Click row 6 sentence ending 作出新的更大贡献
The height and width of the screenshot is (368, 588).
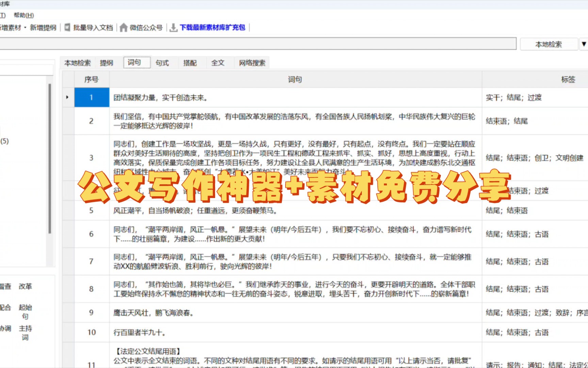click(x=293, y=234)
